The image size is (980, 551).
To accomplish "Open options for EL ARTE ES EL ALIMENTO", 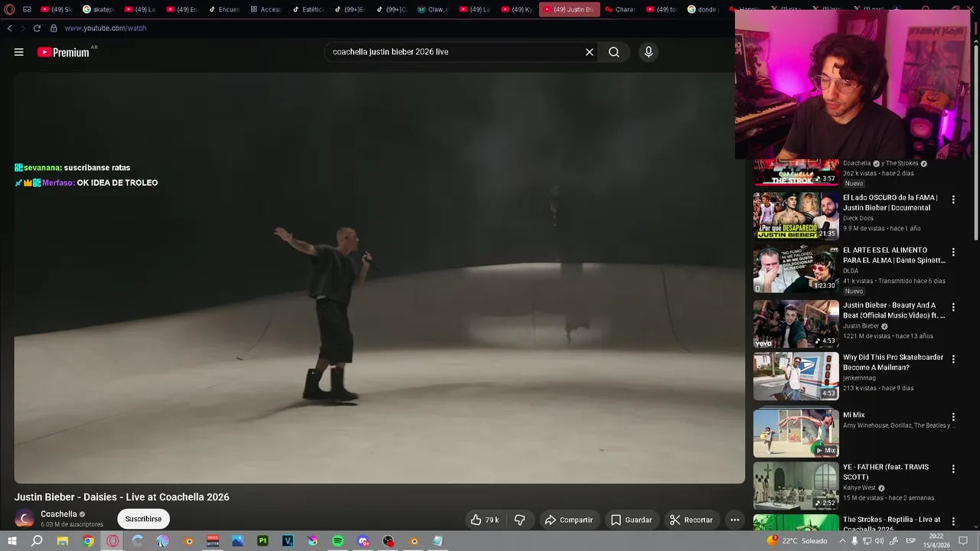I will [x=953, y=252].
